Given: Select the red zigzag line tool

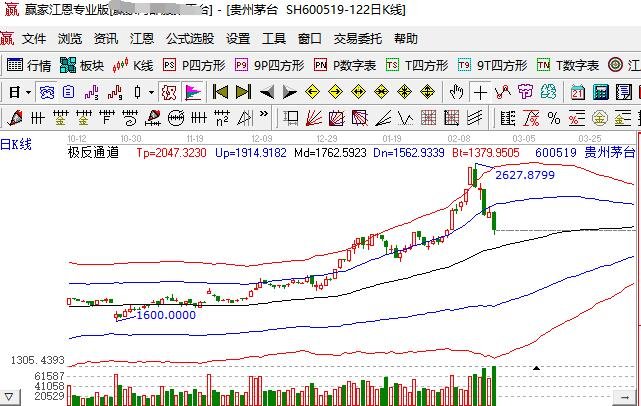Looking at the screenshot, I should [502, 92].
